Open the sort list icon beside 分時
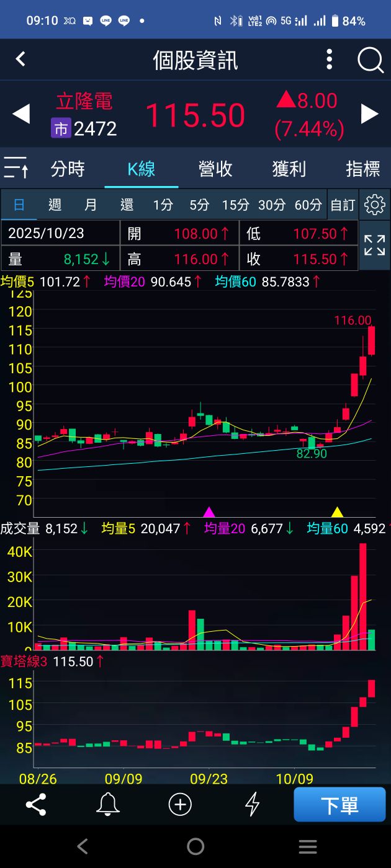This screenshot has height=868, width=391. click(16, 168)
